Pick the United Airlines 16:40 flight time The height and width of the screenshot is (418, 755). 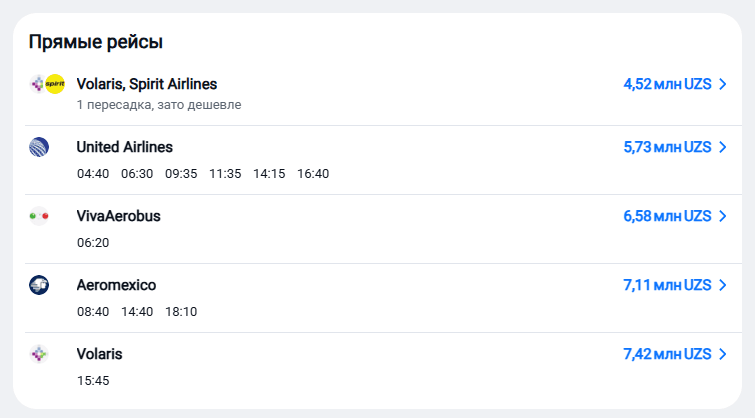313,174
